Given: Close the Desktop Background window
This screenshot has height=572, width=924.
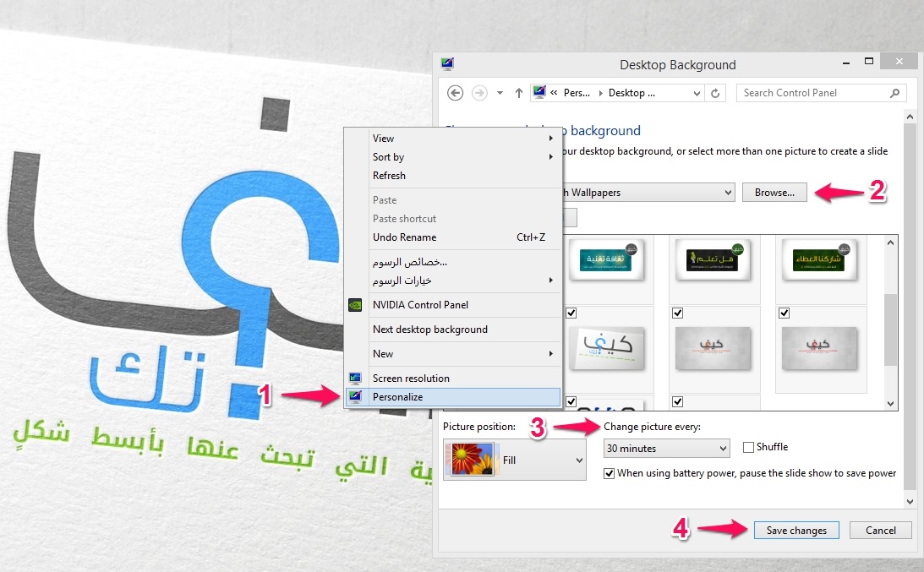Looking at the screenshot, I should [x=899, y=62].
